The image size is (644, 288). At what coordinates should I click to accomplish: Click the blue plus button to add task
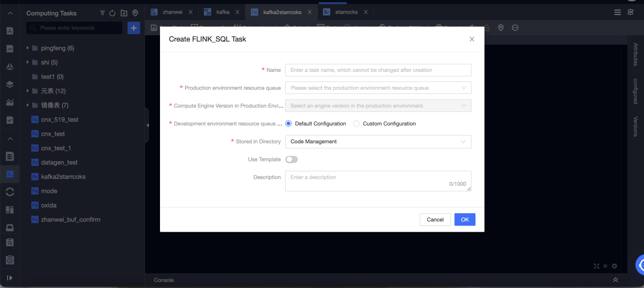pos(133,28)
